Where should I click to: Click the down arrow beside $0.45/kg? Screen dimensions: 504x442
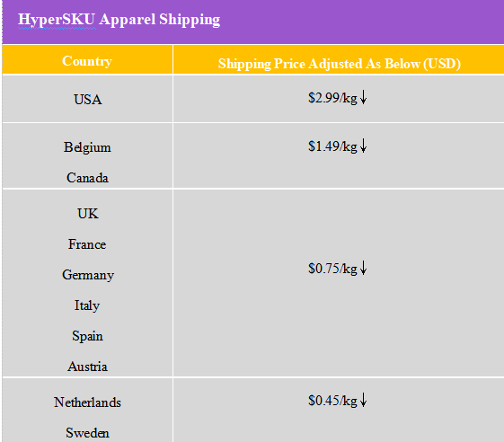click(363, 400)
